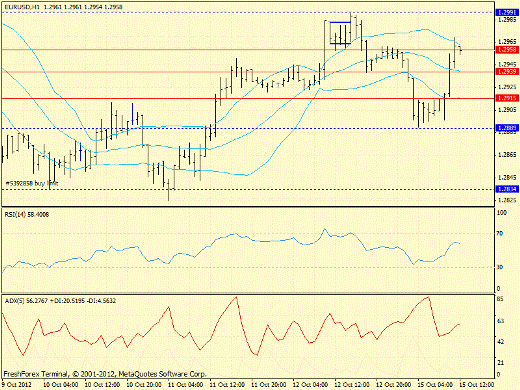Select the blue 1.2991 price tag
Screen dimensions: 520x390
[x=507, y=13]
